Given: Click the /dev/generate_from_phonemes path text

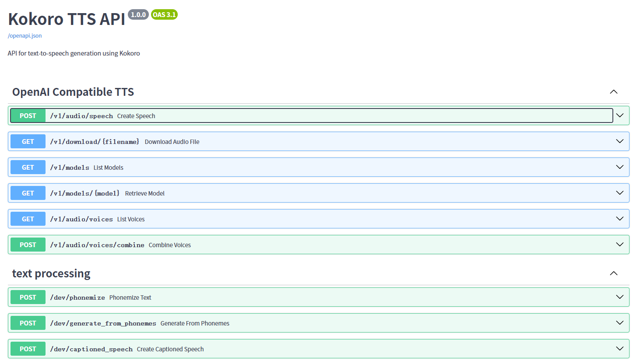Looking at the screenshot, I should [103, 323].
